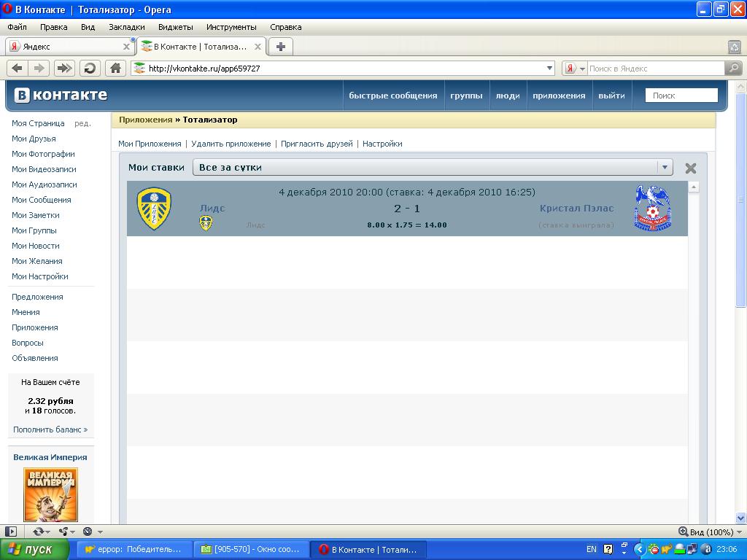Open the Закладки menu

click(x=127, y=27)
